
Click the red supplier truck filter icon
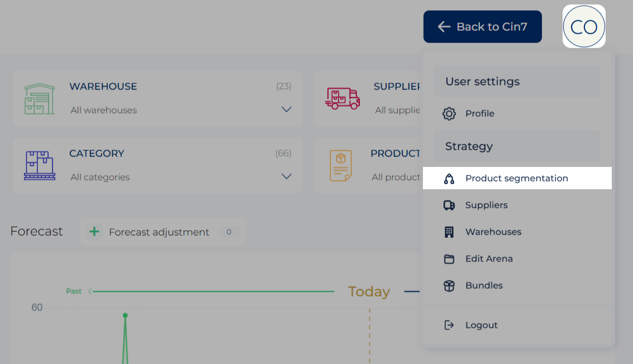342,99
